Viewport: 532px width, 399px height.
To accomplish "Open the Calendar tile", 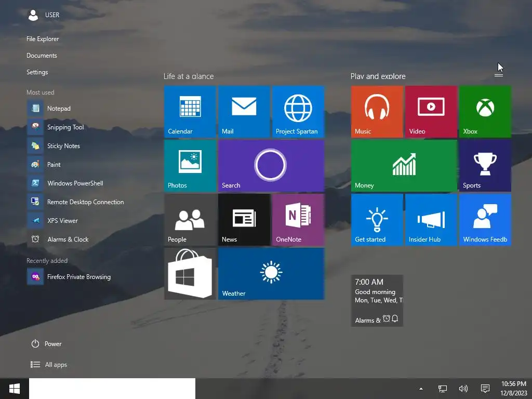I will coord(190,112).
